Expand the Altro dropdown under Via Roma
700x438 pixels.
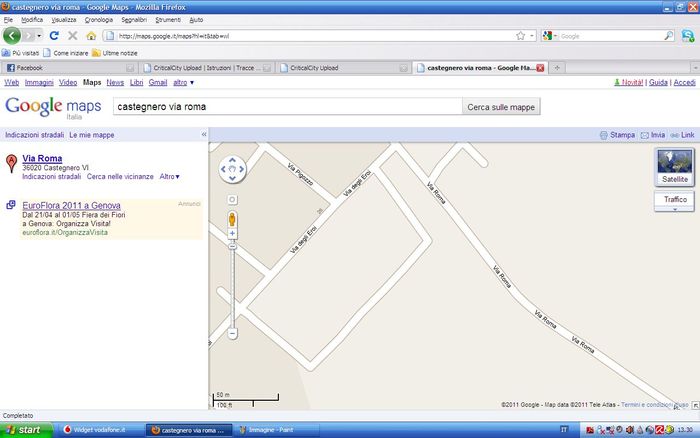[x=170, y=176]
